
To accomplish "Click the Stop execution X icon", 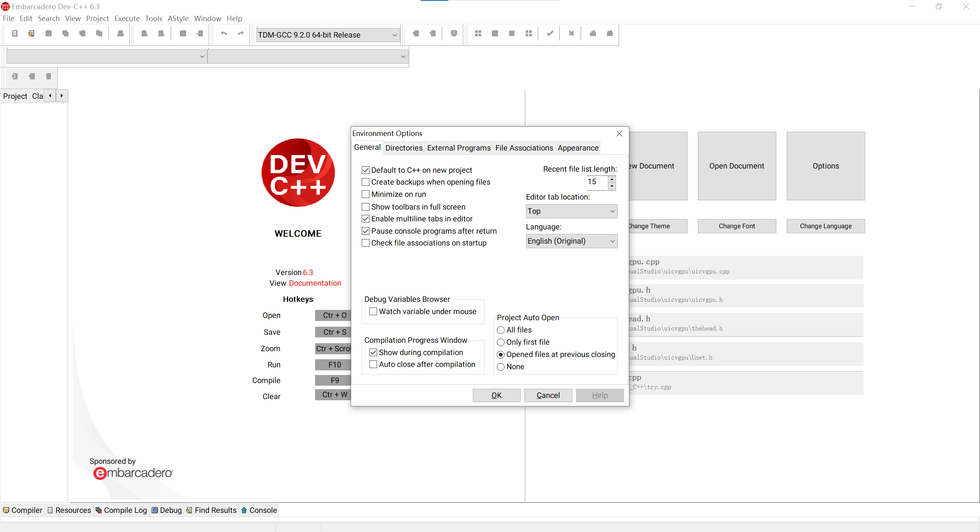I will click(571, 34).
